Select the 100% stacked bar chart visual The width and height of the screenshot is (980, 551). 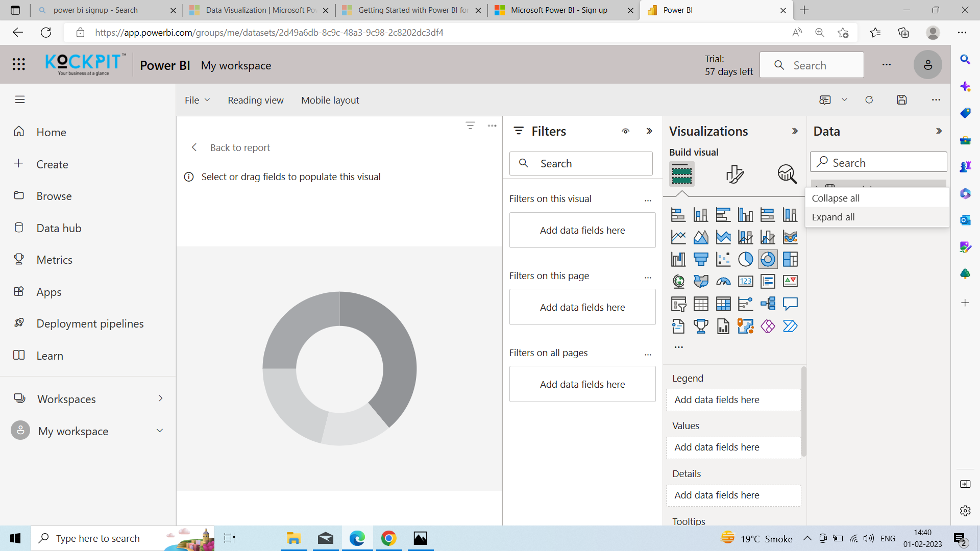(768, 215)
